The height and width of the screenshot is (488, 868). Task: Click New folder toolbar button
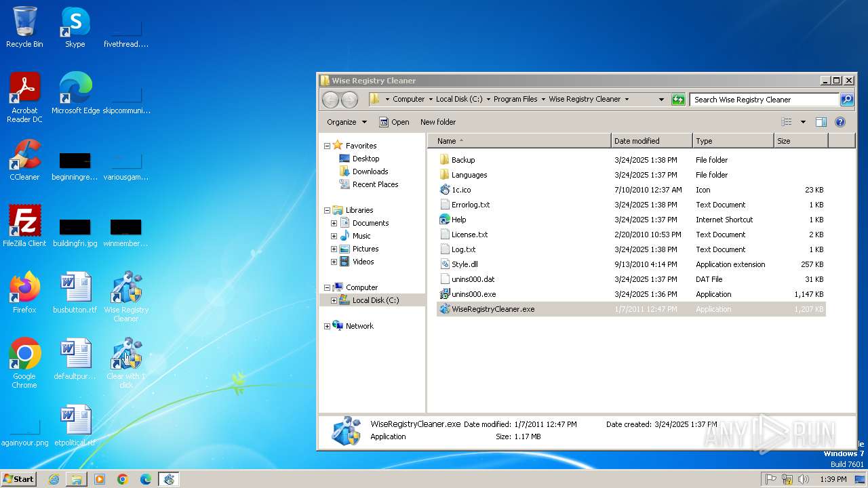438,122
